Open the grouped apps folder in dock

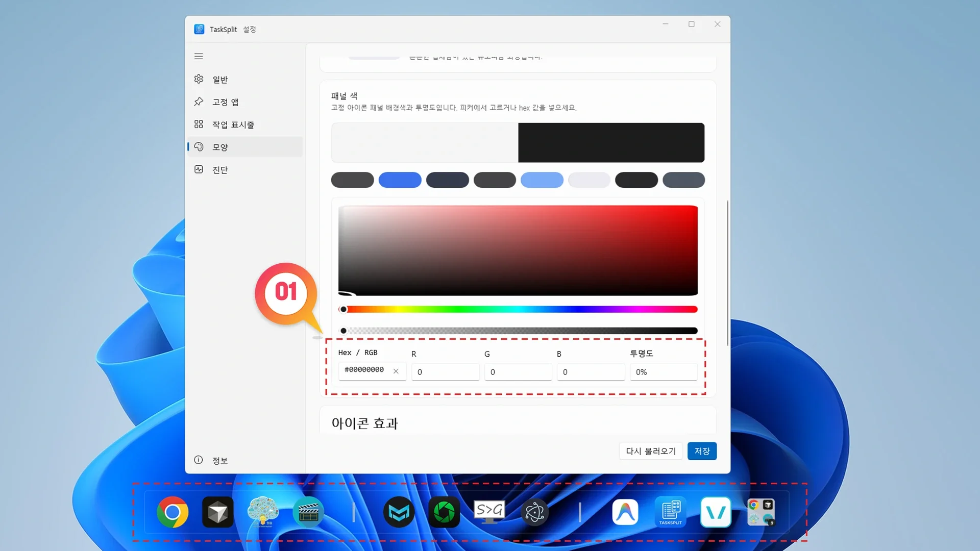point(761,512)
